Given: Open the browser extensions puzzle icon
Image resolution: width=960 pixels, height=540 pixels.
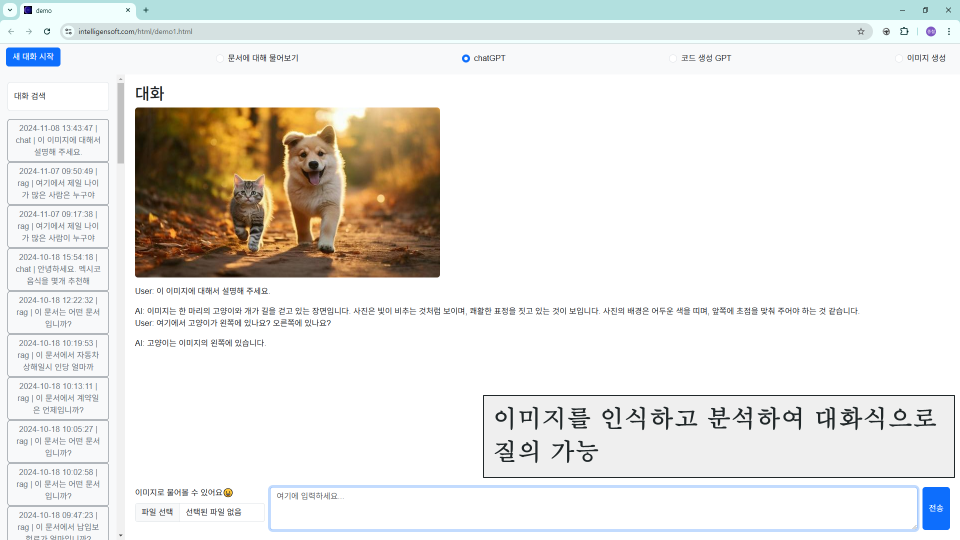Looking at the screenshot, I should (x=905, y=31).
